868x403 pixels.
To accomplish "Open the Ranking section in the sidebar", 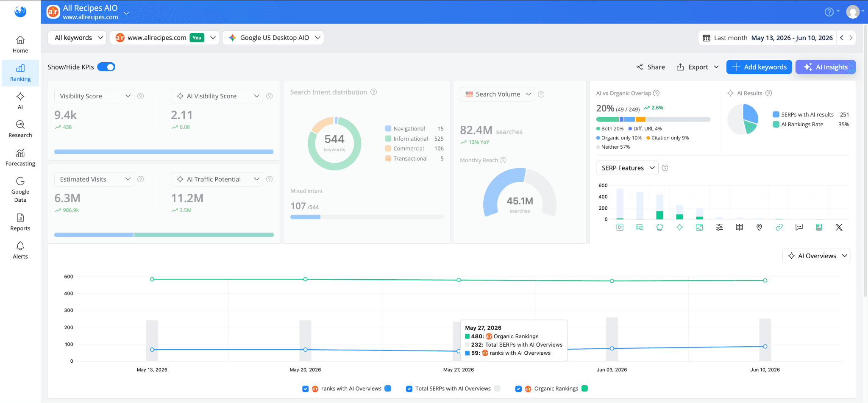I will pyautogui.click(x=20, y=73).
